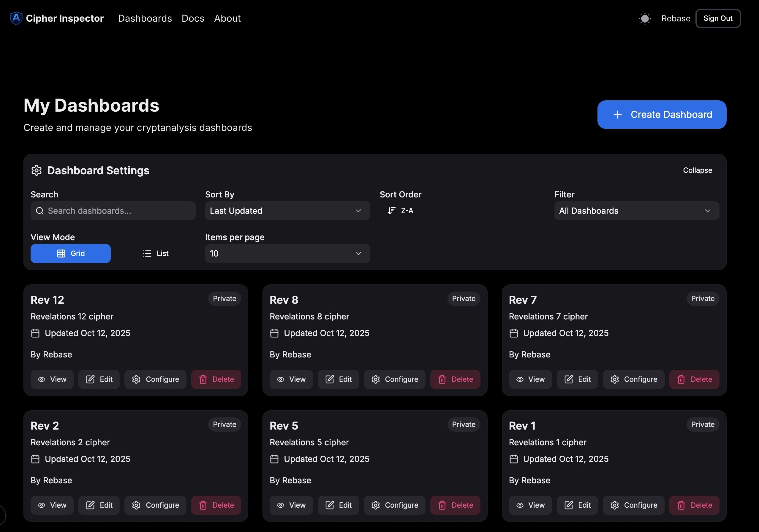Focus the Search dashboards input field
The image size is (759, 532).
click(113, 211)
